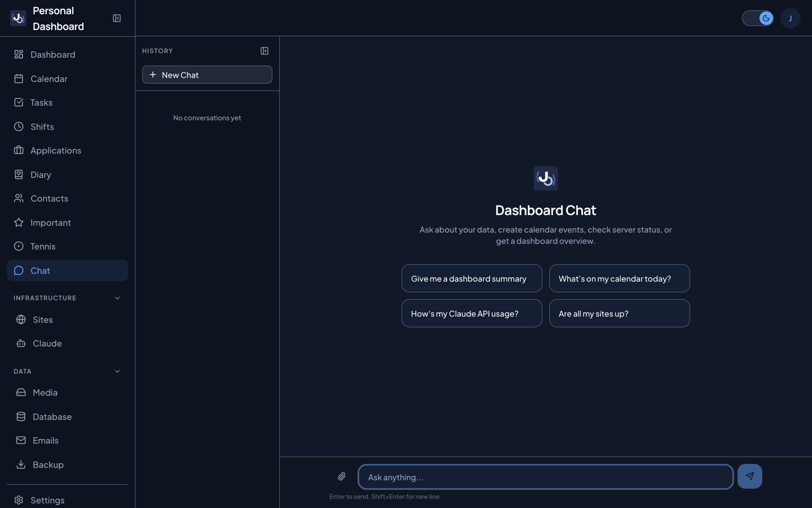812x508 pixels.
Task: Click the Personal Dashboard logo icon
Action: (18, 18)
